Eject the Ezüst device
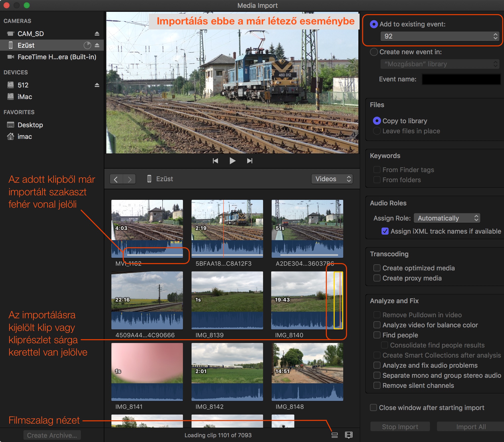This screenshot has width=504, height=442. (x=97, y=45)
